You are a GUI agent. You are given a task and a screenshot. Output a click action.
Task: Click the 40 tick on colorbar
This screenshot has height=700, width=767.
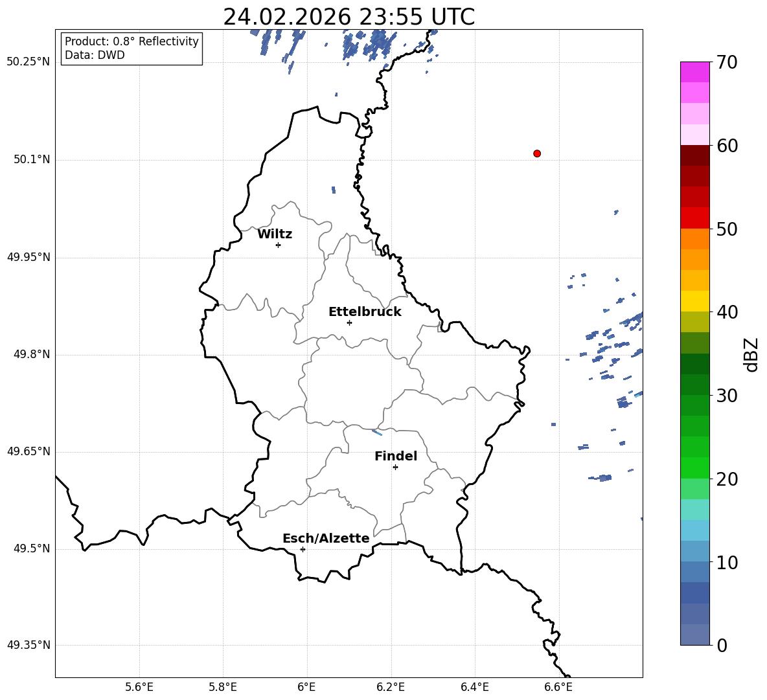[x=727, y=312]
